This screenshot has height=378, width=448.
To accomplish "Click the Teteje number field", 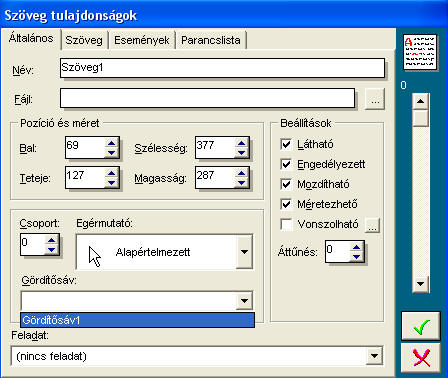I will 85,177.
